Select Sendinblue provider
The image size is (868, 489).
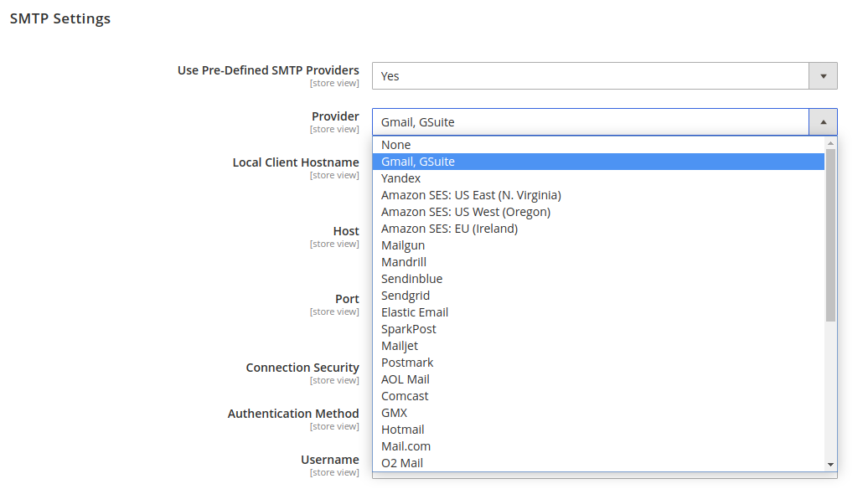pos(411,279)
